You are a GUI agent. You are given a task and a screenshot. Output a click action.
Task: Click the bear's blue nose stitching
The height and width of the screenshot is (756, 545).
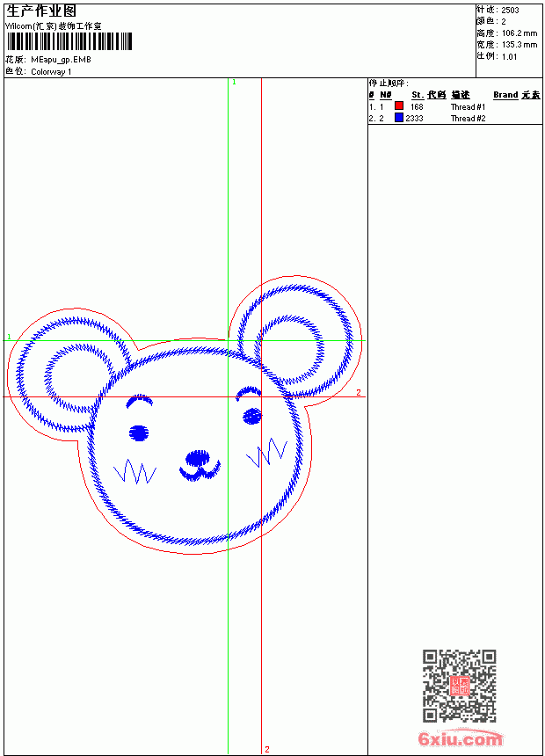(x=200, y=465)
